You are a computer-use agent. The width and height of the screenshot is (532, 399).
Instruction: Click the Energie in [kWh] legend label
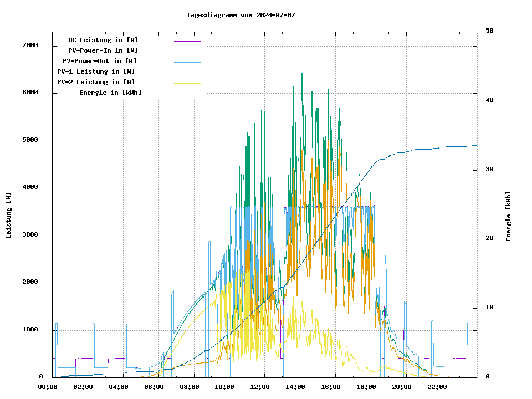110,93
